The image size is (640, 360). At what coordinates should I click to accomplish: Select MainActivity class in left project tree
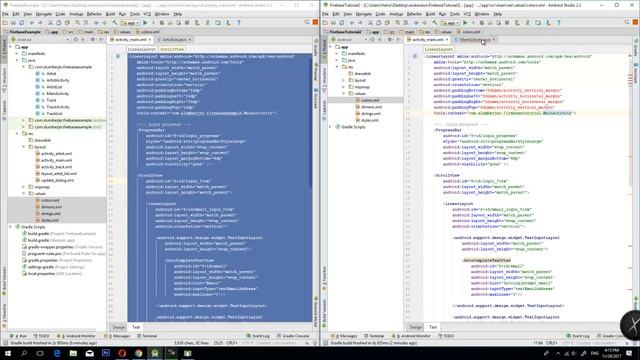[x=58, y=93]
